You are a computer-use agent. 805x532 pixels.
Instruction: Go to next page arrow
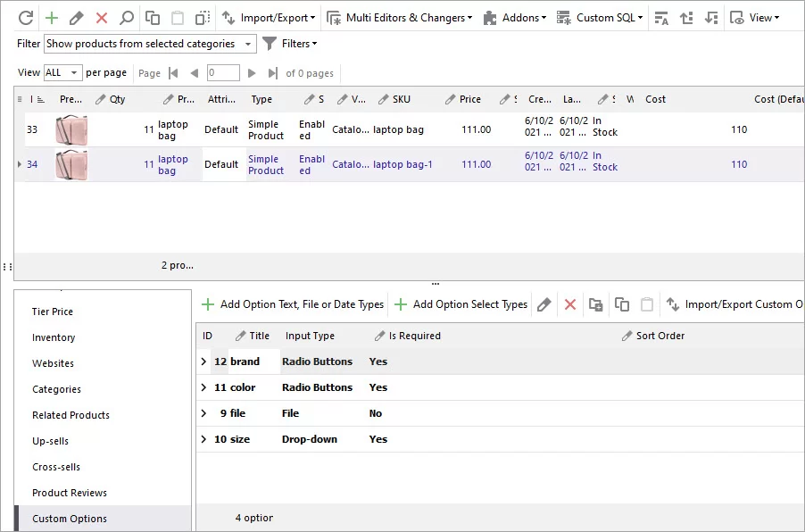pyautogui.click(x=252, y=73)
